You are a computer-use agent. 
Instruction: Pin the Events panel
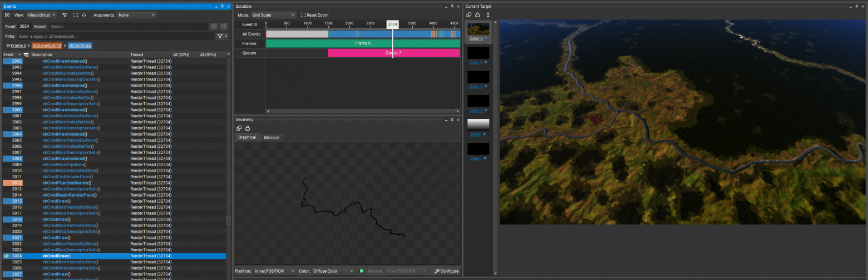(x=222, y=6)
